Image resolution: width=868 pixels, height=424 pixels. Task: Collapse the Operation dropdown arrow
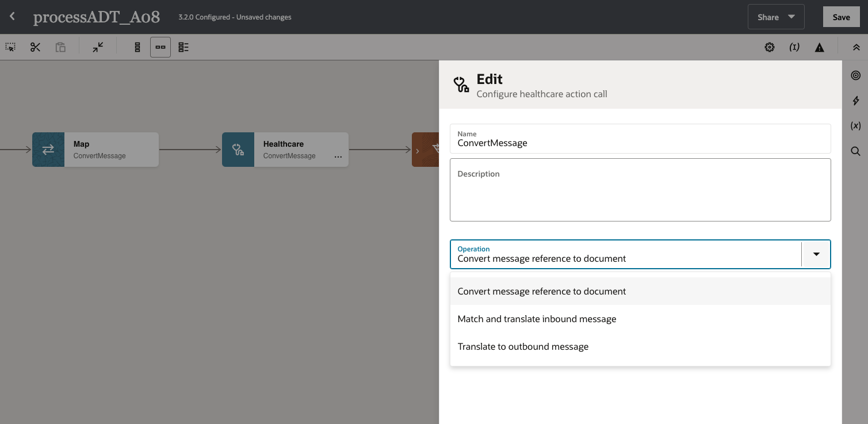pyautogui.click(x=816, y=254)
